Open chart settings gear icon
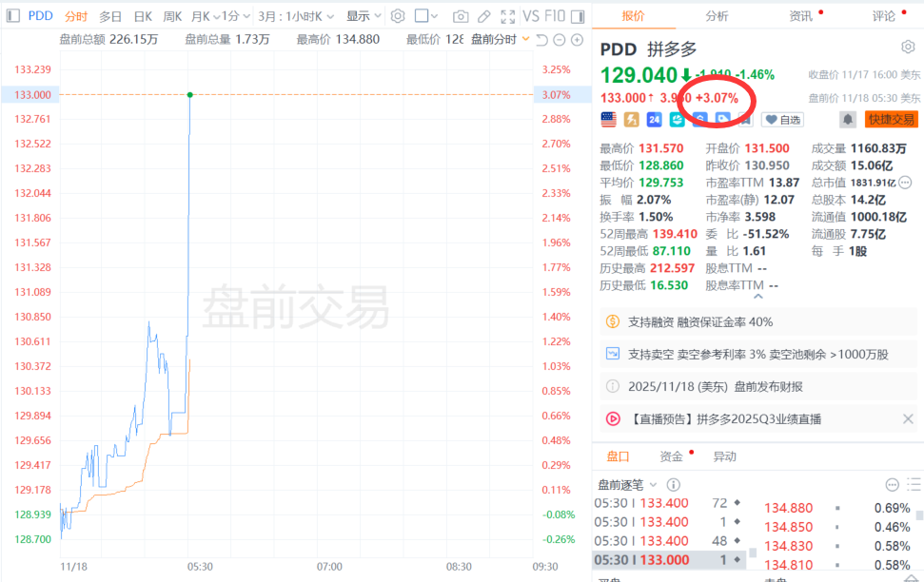 (398, 16)
